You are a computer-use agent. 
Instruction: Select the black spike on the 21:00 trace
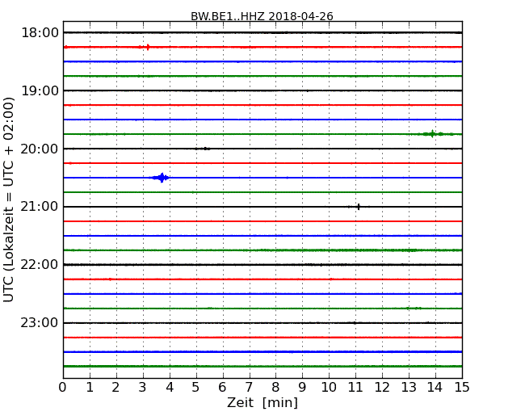coord(359,207)
